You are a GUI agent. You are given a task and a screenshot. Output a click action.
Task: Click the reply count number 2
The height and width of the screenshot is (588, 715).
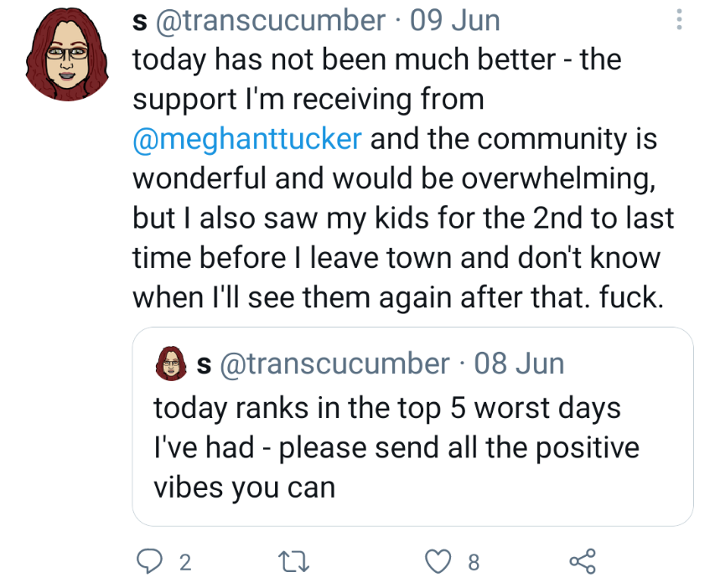click(x=185, y=563)
